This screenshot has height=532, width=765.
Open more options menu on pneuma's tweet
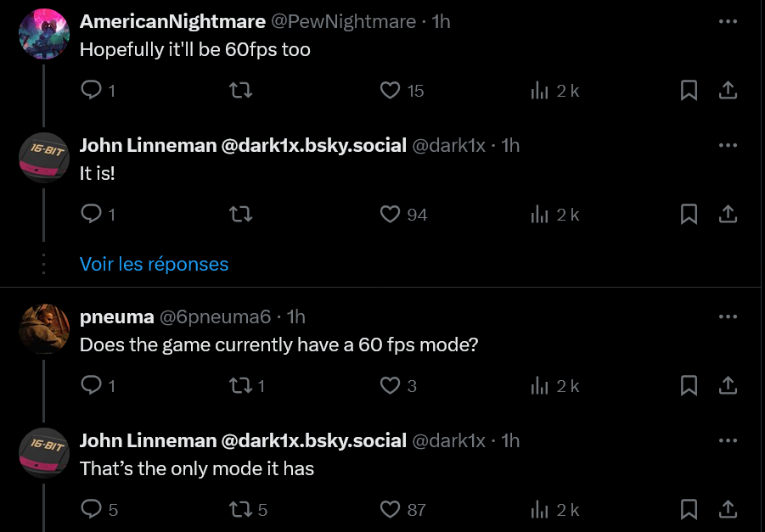728,316
